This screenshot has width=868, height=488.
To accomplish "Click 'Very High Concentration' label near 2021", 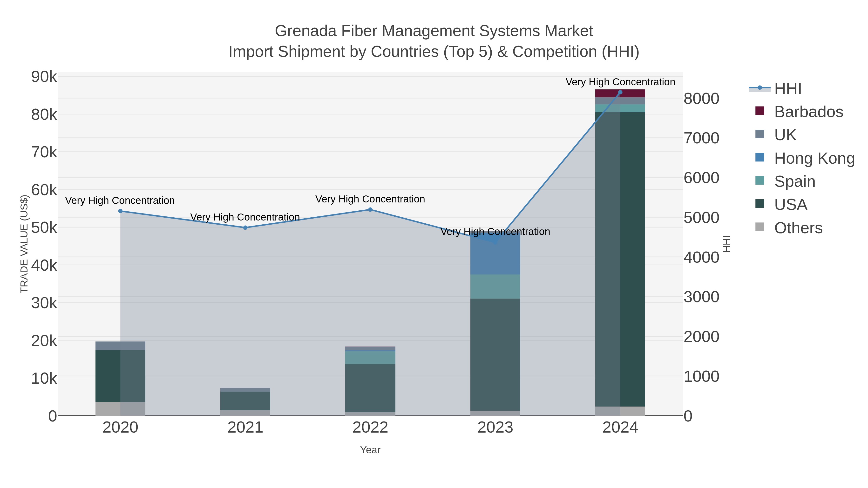I will 245,217.
